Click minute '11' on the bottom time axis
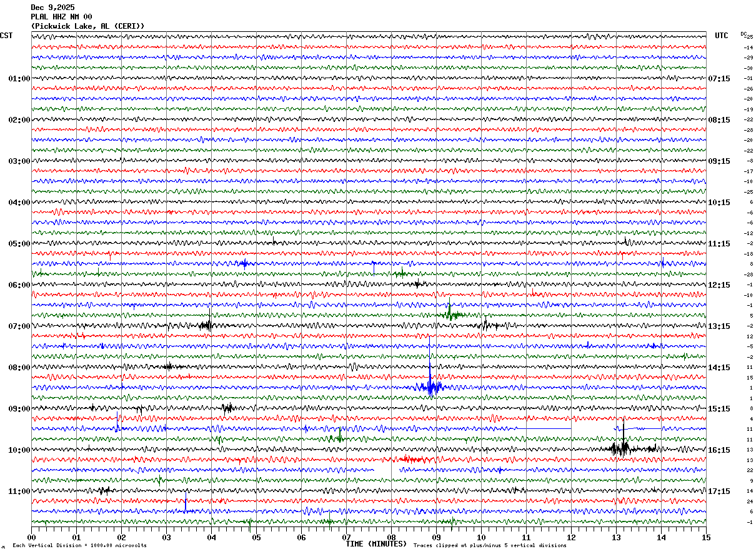Screen dimensions: 756x554 point(526,537)
